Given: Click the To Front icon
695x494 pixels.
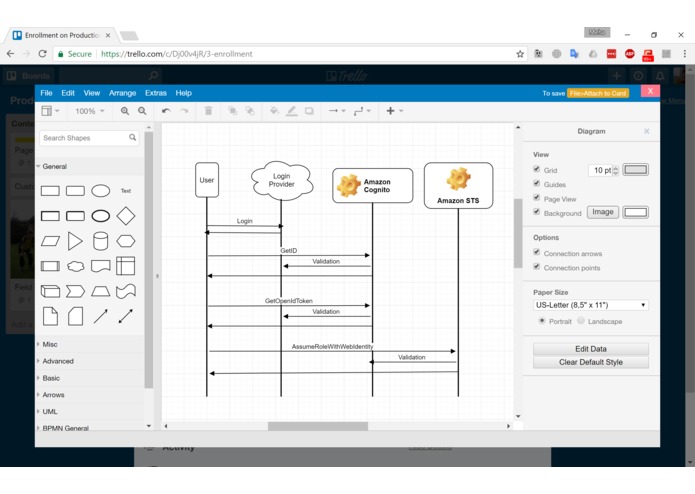Looking at the screenshot, I should (x=232, y=111).
